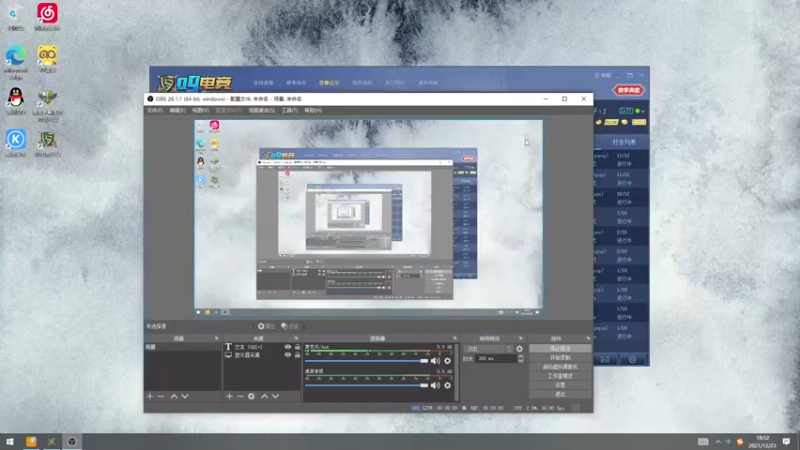Toggle visibility of 文本 (GDI+) source
800x450 pixels.
pos(288,347)
